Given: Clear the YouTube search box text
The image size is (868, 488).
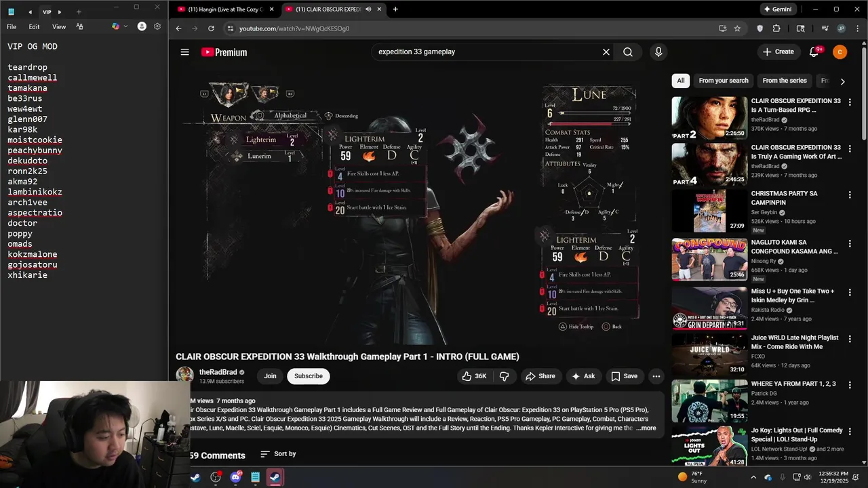Looking at the screenshot, I should coord(606,52).
